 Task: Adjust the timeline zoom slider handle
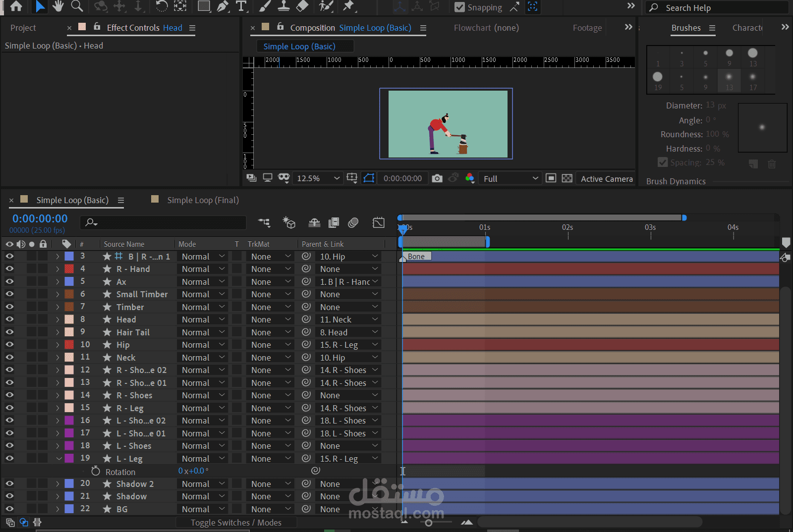pyautogui.click(x=429, y=523)
